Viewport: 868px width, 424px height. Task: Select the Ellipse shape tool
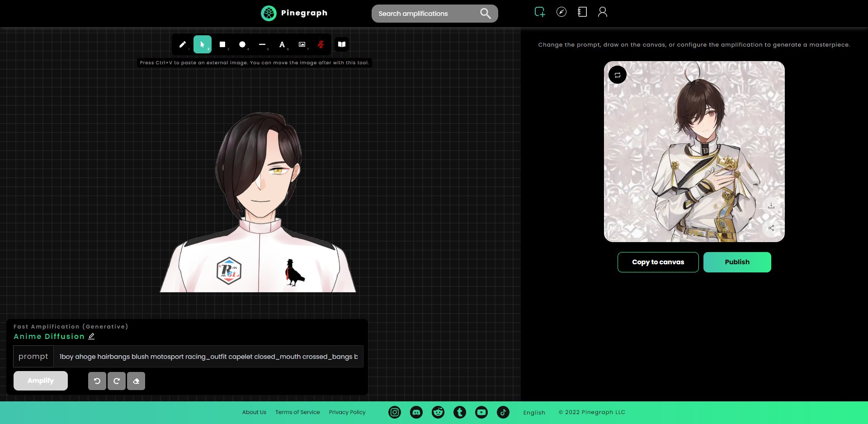pos(242,44)
